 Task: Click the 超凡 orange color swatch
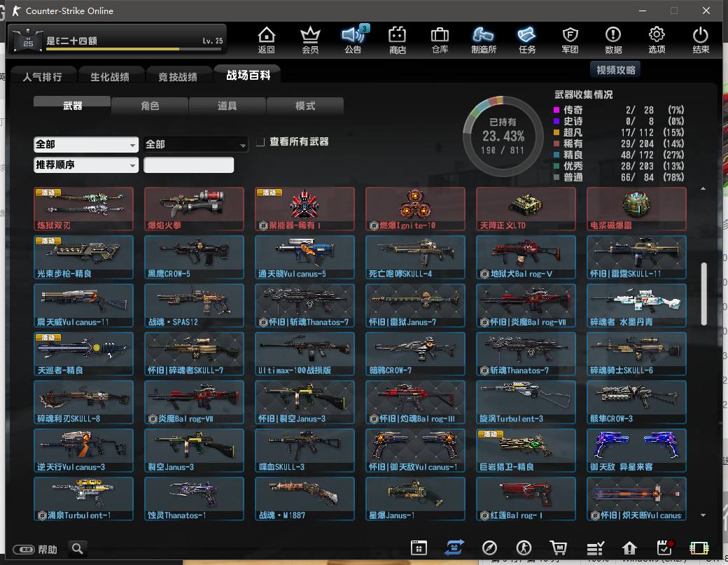[556, 132]
